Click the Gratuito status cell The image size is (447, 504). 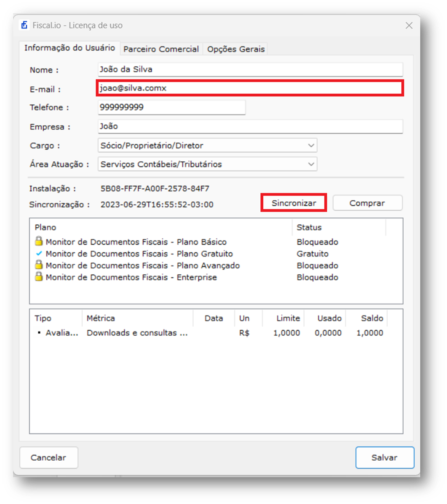[312, 254]
